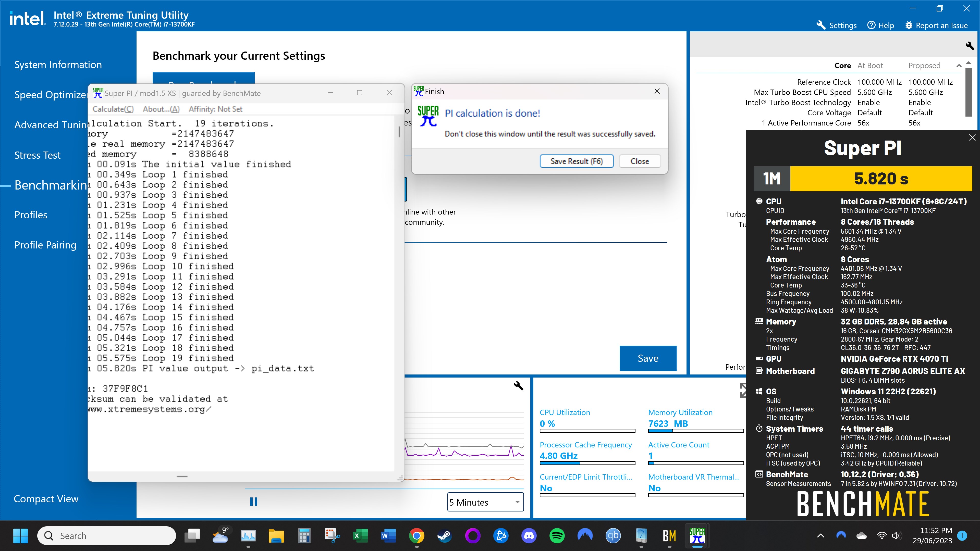Click the taskbar Search box
Viewport: 980px width, 551px height.
click(x=106, y=536)
